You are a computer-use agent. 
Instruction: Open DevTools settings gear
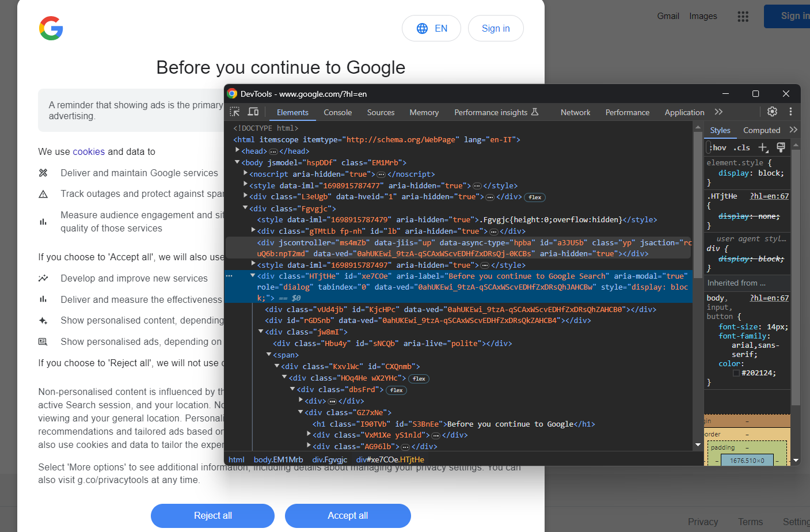pos(772,112)
